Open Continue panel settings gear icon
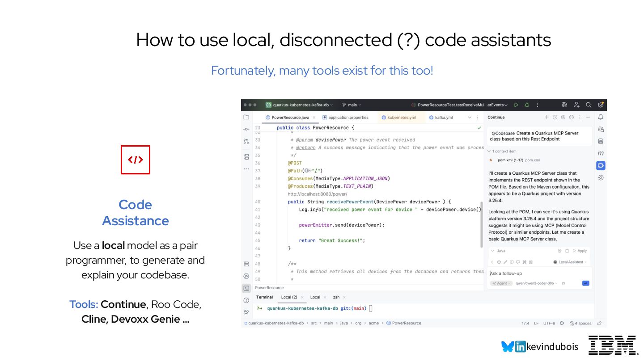 pyautogui.click(x=563, y=117)
